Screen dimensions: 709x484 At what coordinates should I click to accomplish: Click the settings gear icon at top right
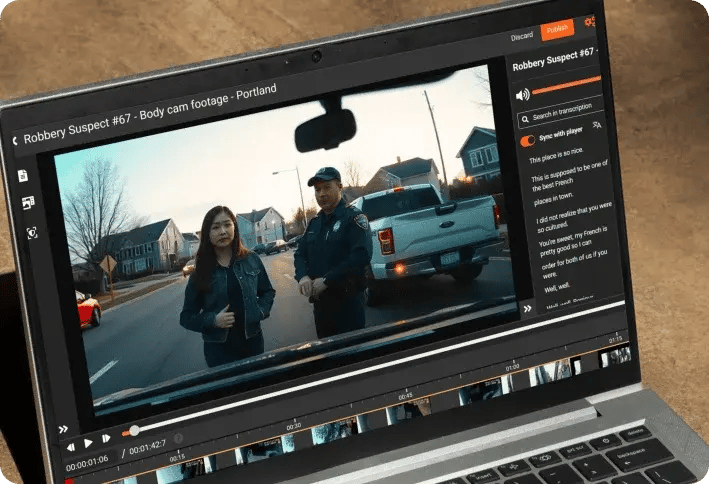pyautogui.click(x=590, y=21)
